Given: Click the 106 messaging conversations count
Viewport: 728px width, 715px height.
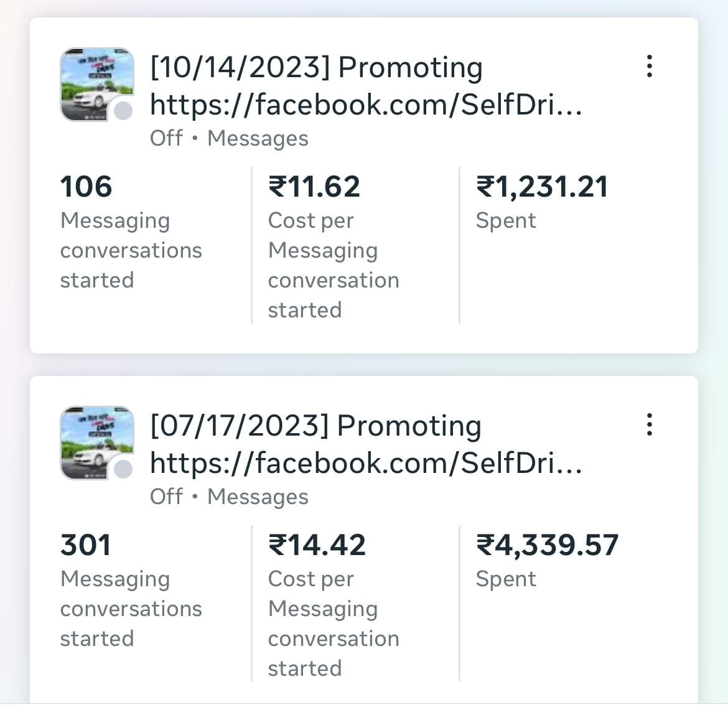Looking at the screenshot, I should [86, 187].
